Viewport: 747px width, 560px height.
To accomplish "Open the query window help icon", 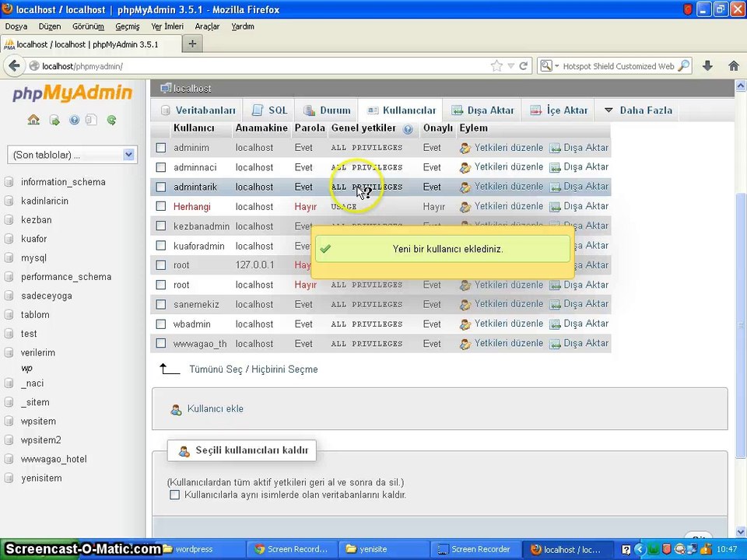I will [75, 120].
